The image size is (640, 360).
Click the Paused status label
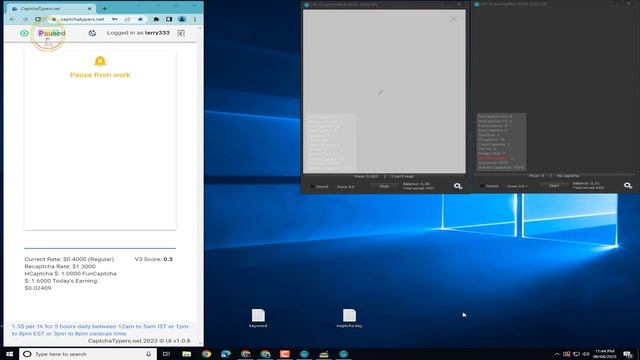coord(52,33)
